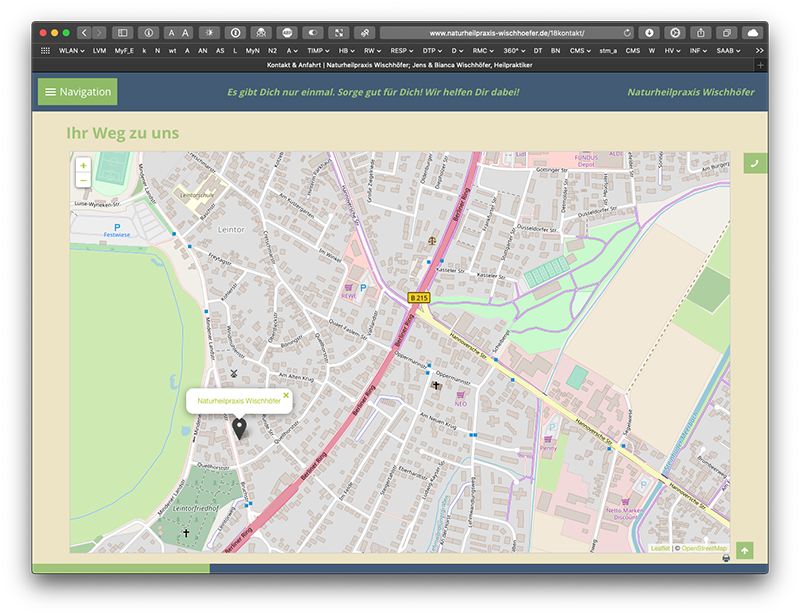
Task: Open the OpenStreetMap attribution link
Action: tap(704, 548)
